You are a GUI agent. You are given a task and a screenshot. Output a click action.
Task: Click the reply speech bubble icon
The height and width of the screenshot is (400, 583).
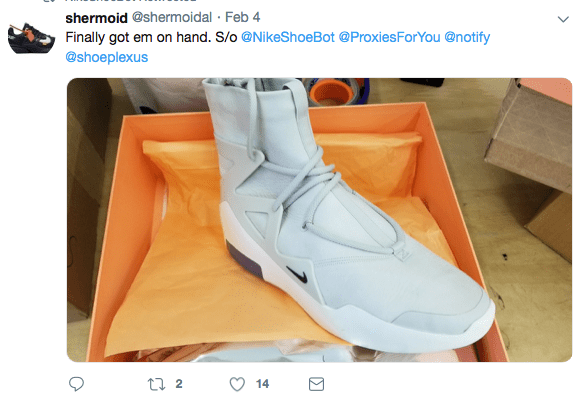tap(77, 384)
